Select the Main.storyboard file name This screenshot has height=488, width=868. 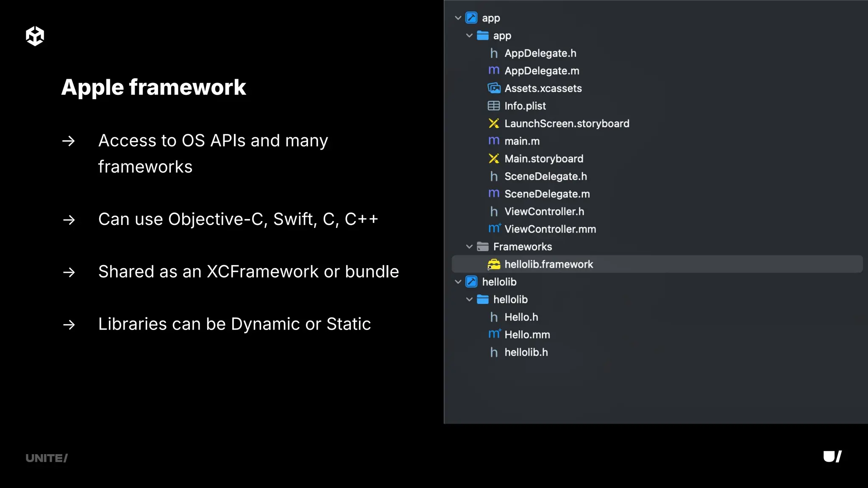pos(544,159)
